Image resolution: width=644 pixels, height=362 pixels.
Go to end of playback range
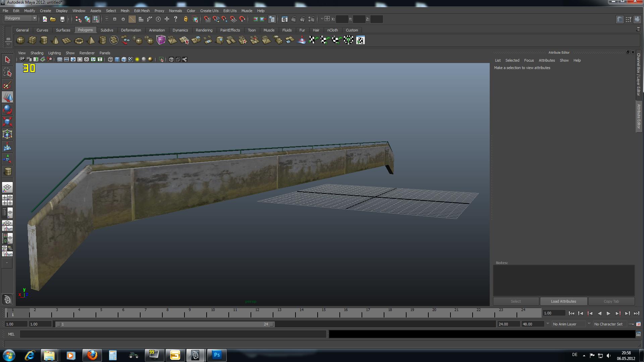point(636,313)
